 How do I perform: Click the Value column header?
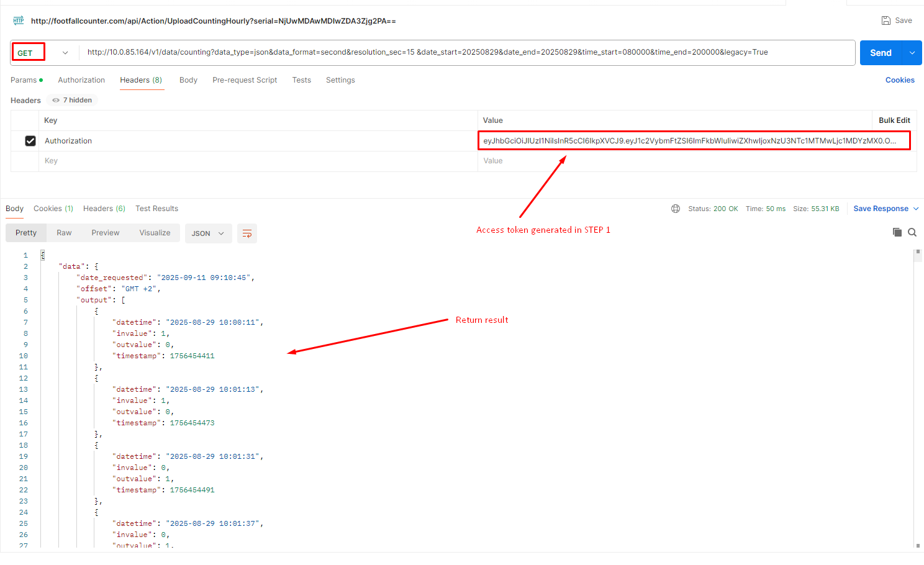493,120
